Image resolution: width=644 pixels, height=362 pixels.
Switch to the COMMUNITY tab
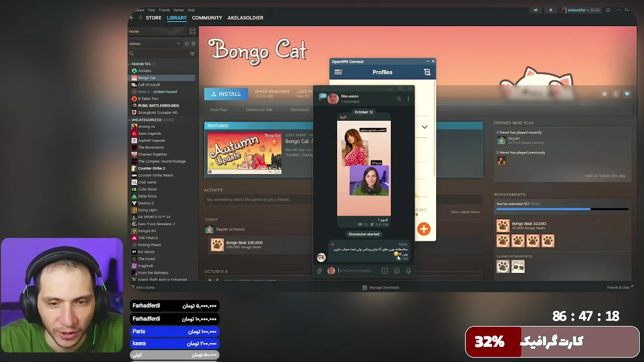point(207,18)
